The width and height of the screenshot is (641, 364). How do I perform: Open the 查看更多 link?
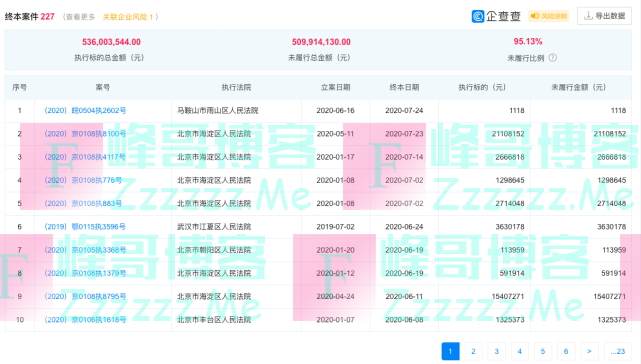(80, 17)
